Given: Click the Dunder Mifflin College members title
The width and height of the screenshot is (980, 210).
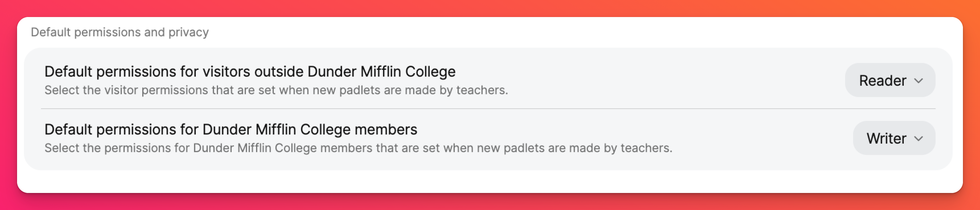Looking at the screenshot, I should pyautogui.click(x=230, y=129).
